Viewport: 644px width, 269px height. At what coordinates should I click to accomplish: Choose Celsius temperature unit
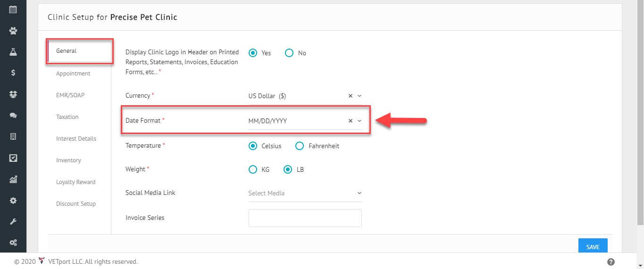253,146
